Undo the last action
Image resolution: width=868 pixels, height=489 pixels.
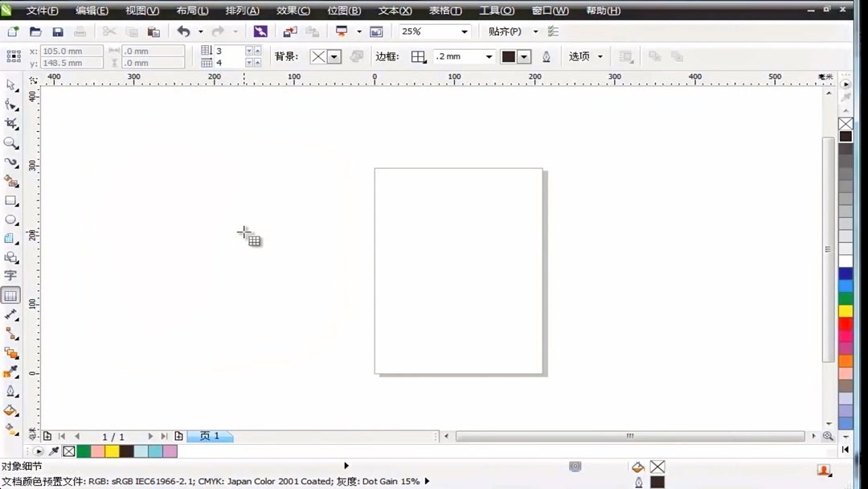coord(183,31)
